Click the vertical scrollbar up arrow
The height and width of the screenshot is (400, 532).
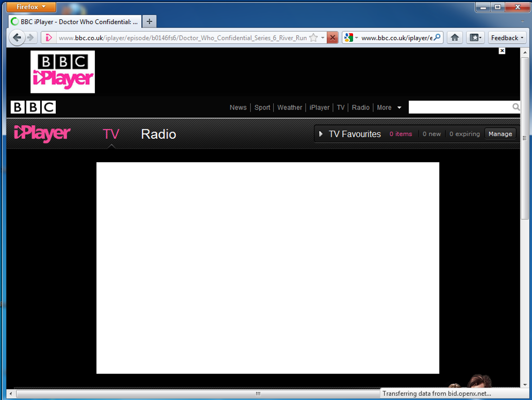click(525, 53)
